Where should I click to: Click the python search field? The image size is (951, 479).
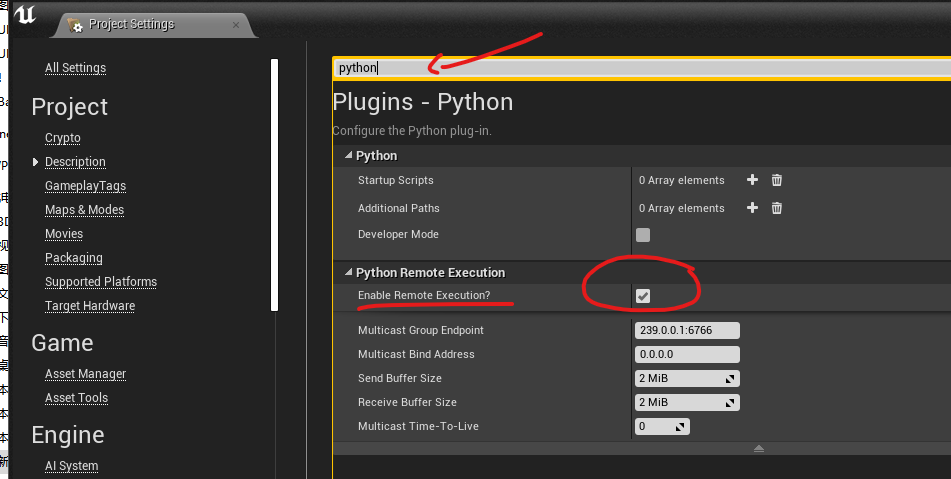pyautogui.click(x=642, y=68)
